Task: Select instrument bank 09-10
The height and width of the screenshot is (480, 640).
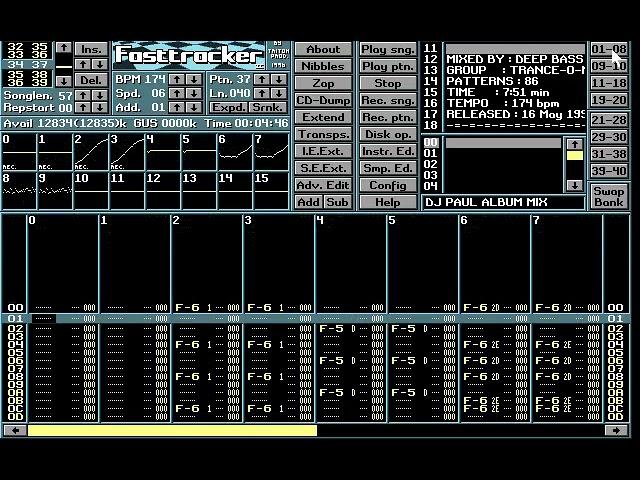Action: pyautogui.click(x=609, y=66)
